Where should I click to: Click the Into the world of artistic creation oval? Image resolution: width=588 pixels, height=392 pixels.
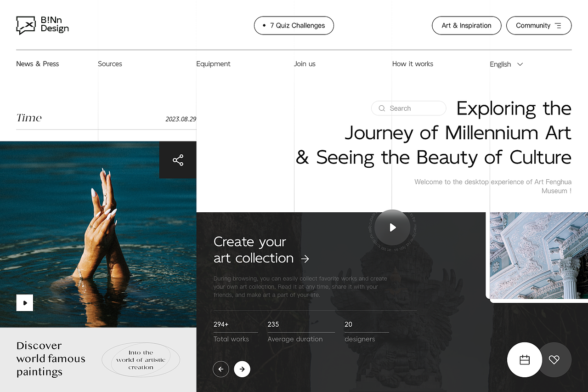141,360
